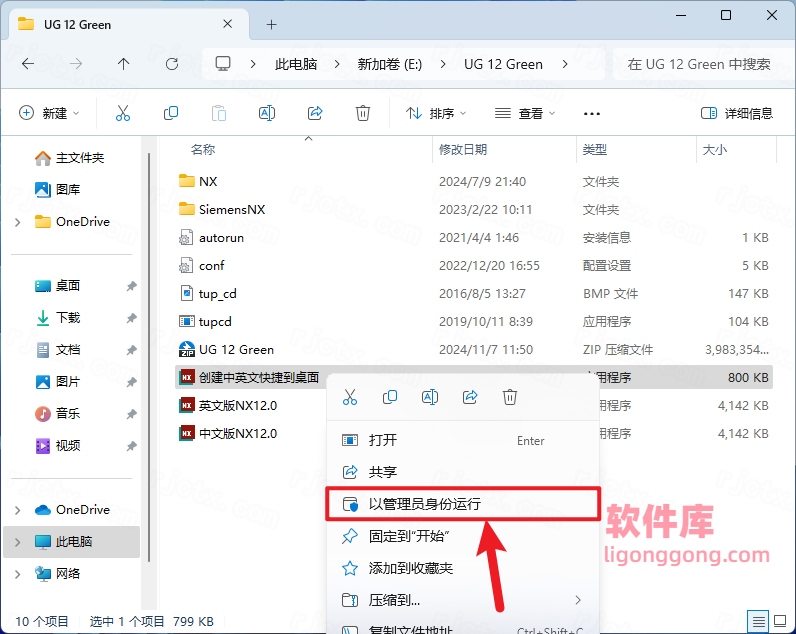The image size is (796, 634).
Task: Choose 添加到收藏夹 in the context menu
Action: [462, 568]
